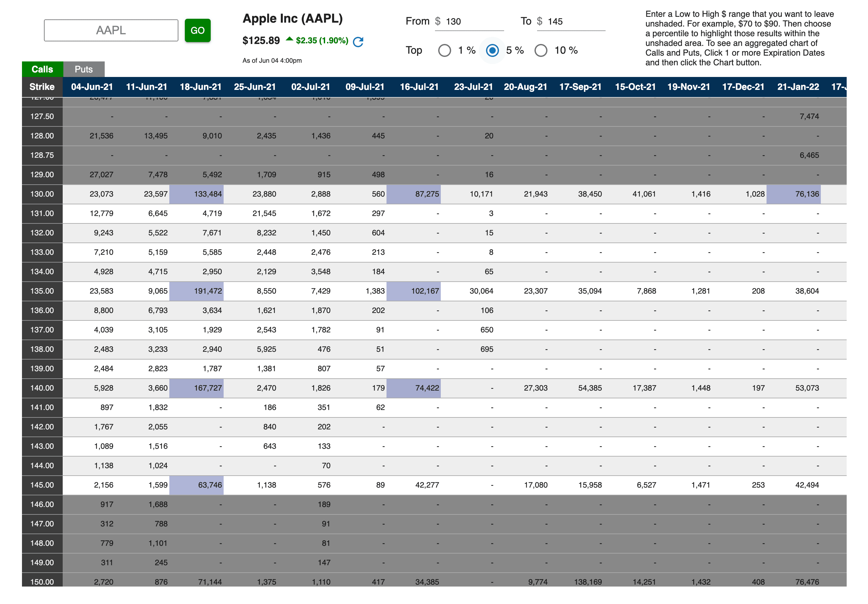Viewport: 868px width, 604px height.
Task: Select the 04-Jun-21 expiration date header
Action: tap(92, 87)
